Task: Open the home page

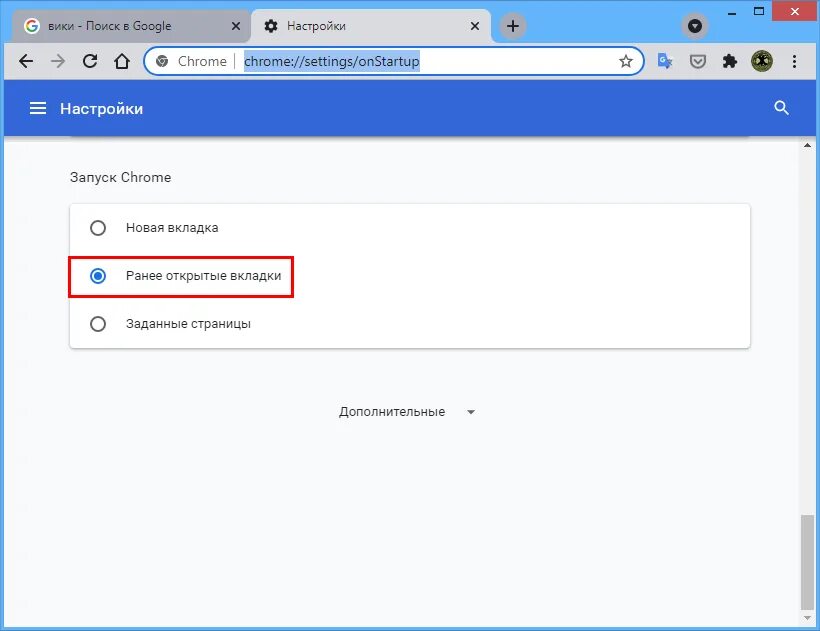Action: [122, 61]
